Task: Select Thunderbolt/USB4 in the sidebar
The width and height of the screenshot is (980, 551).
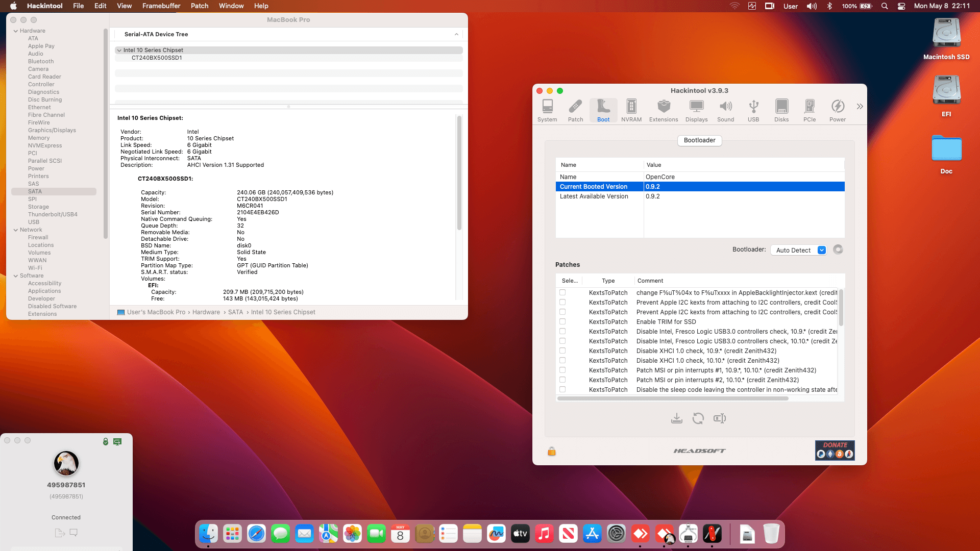Action: pyautogui.click(x=53, y=215)
